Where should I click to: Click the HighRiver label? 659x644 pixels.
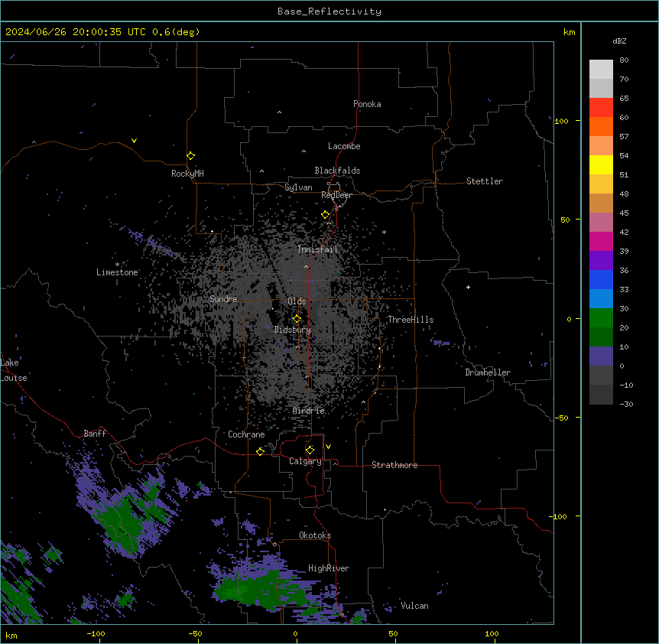[x=329, y=568]
